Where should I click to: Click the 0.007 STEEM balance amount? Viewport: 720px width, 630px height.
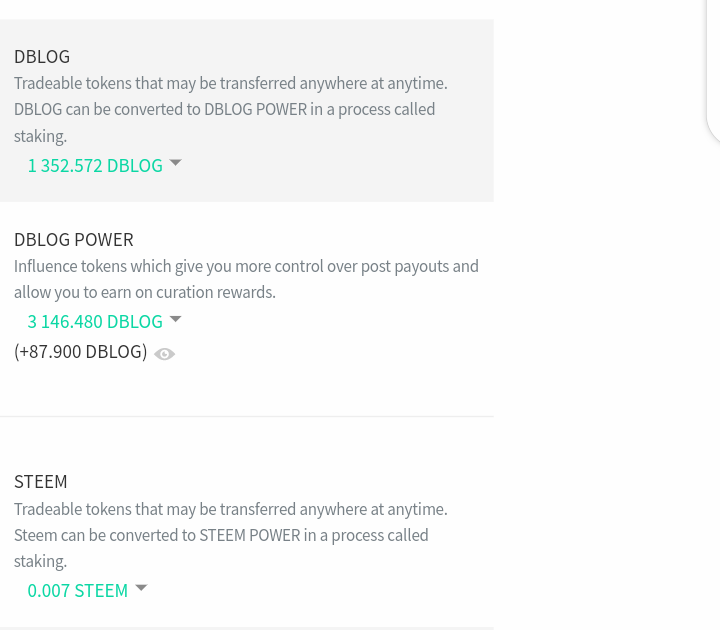pyautogui.click(x=77, y=590)
